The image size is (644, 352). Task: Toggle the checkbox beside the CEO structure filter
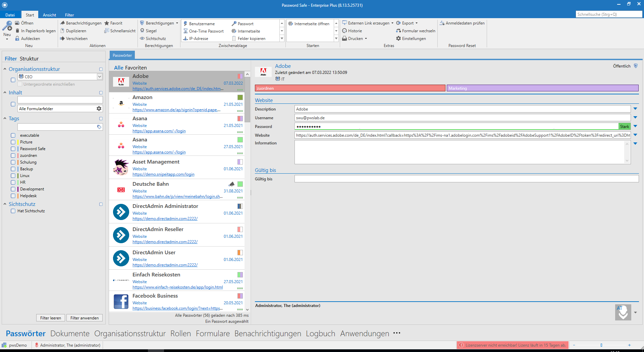click(x=13, y=80)
